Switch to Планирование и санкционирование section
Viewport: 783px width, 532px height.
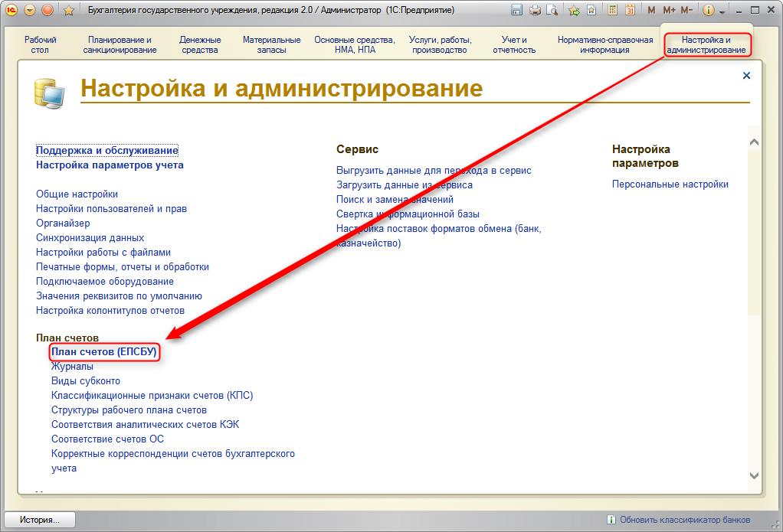point(120,45)
